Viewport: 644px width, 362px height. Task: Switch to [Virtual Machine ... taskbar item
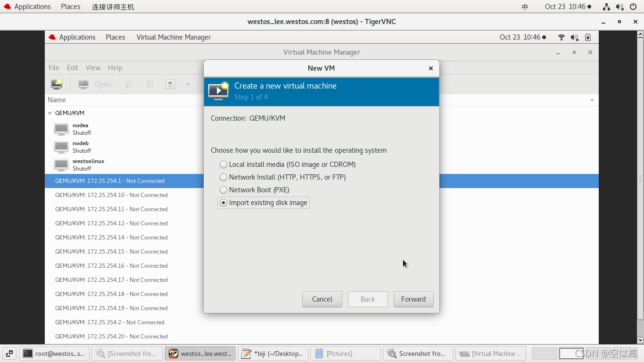point(491,354)
